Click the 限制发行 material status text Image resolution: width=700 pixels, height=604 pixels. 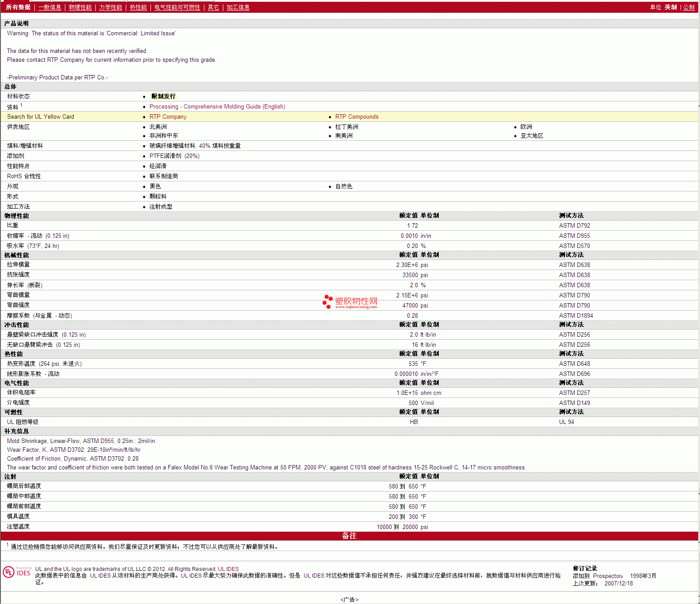(x=163, y=96)
